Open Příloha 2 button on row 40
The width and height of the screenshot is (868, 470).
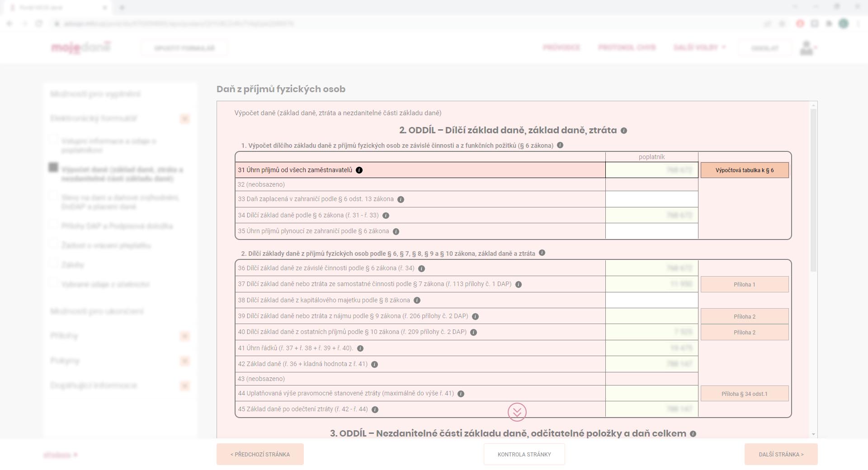click(745, 332)
